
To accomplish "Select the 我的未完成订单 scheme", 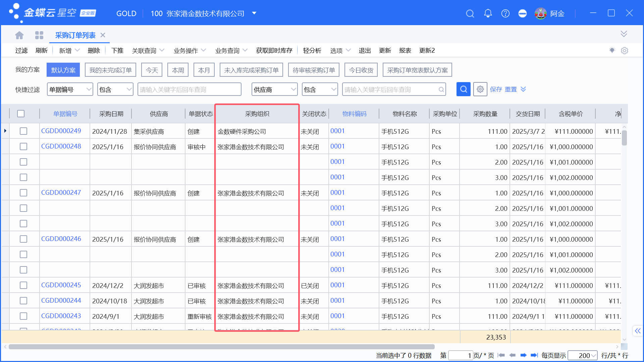I will coord(111,70).
